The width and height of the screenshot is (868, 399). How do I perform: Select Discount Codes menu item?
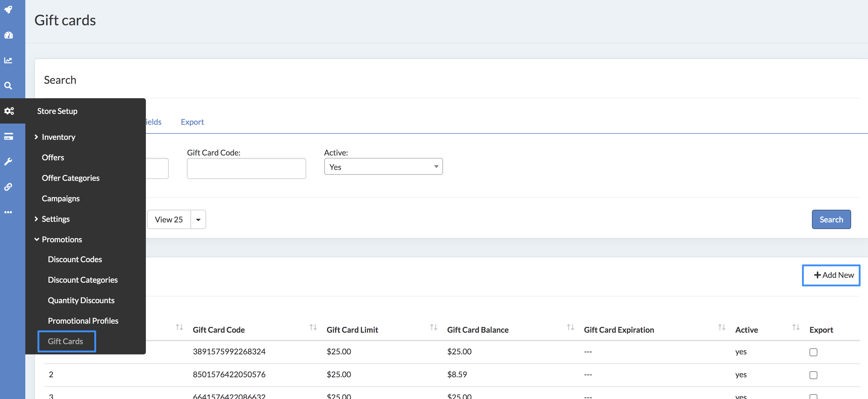tap(75, 259)
